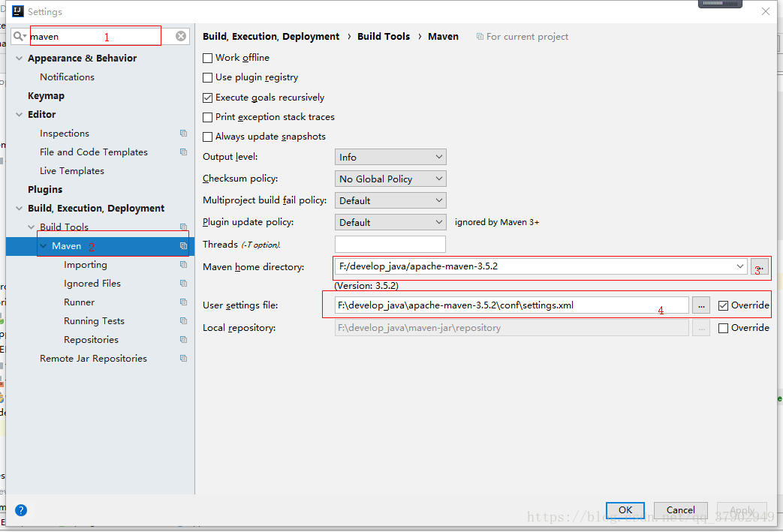Click project-level icon beside Running Tests

click(183, 320)
